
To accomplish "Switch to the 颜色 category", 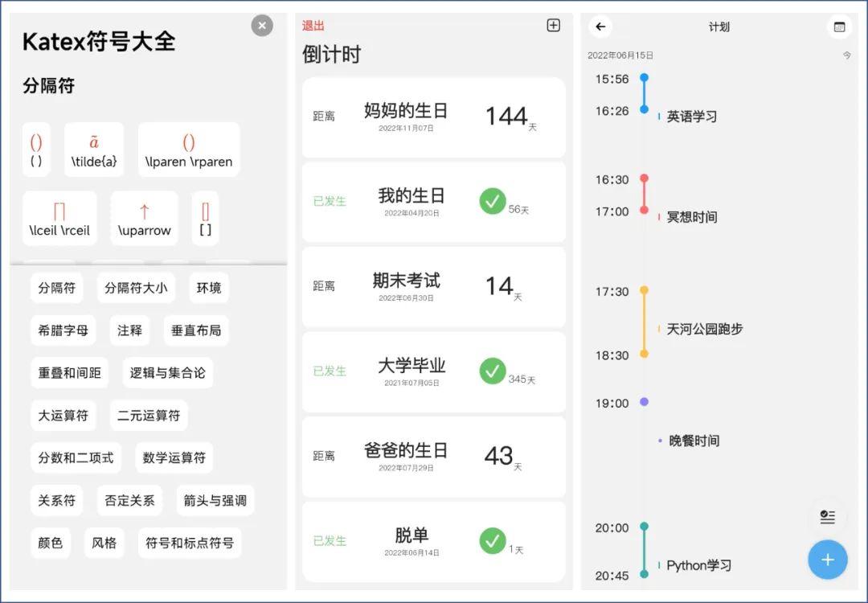I will 51,543.
